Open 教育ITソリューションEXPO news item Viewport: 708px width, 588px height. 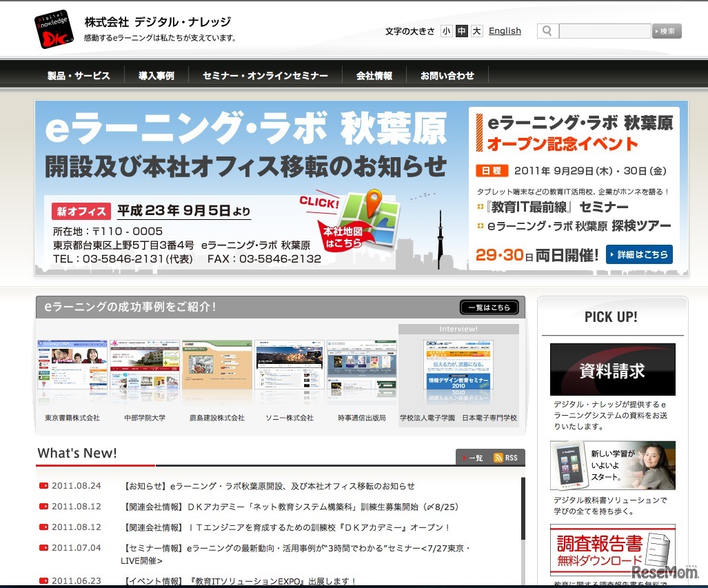tap(240, 581)
